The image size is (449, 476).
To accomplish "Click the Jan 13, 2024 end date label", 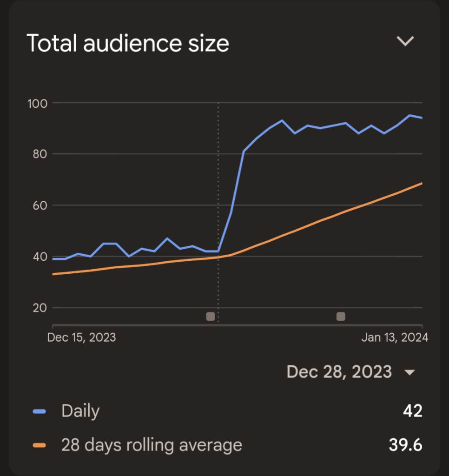I will click(395, 337).
